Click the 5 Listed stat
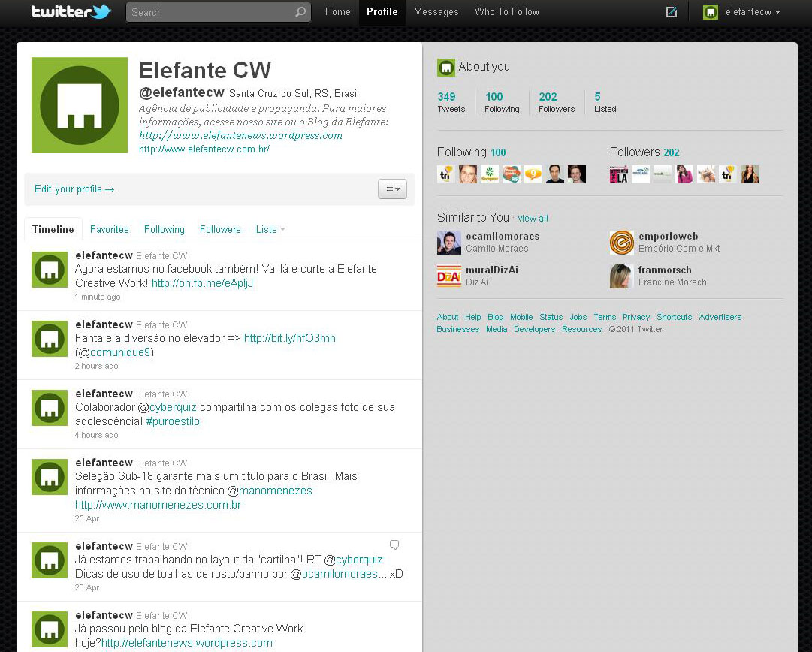Screen dimensions: 812x652 click(605, 102)
